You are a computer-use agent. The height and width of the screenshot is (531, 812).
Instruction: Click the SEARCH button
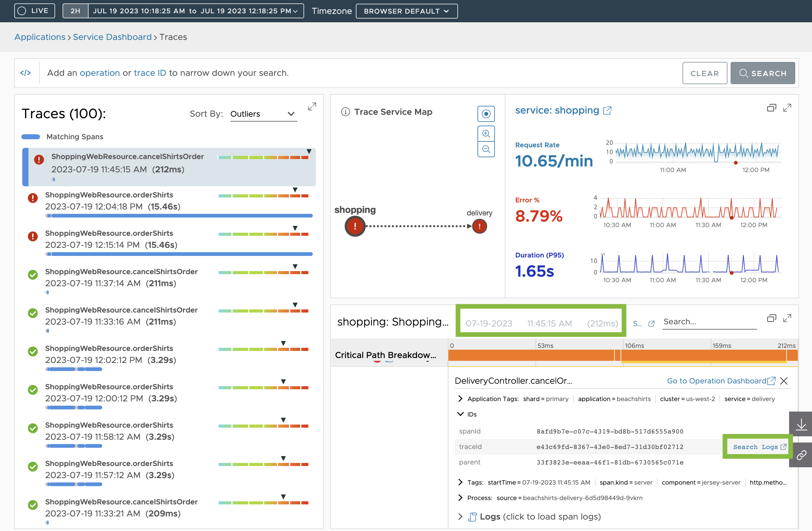click(x=762, y=73)
